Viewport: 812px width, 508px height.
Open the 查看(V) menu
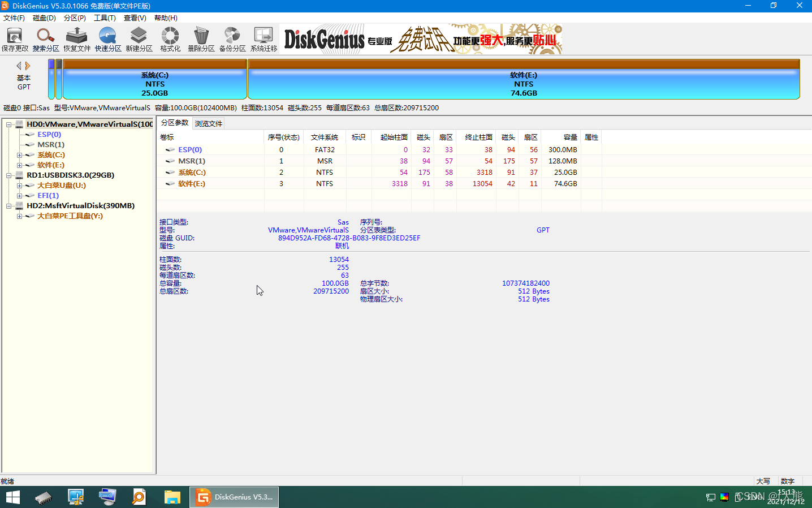(x=135, y=18)
